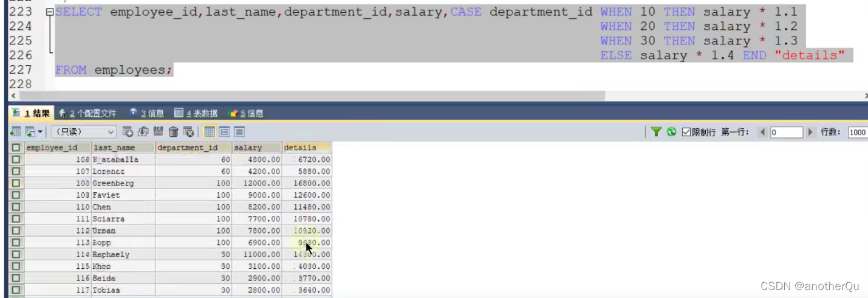Switch to the 3 信息 tab
Viewport: 868px width, 298px height.
click(x=146, y=113)
